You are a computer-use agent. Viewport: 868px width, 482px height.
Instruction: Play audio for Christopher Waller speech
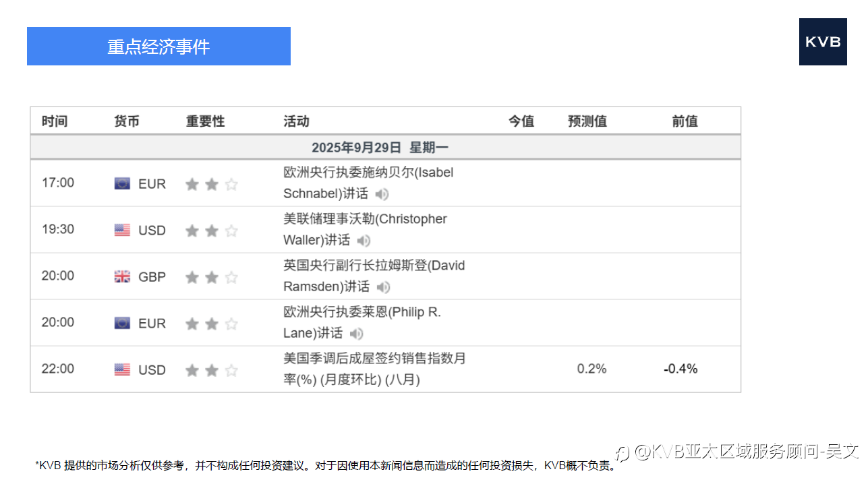364,241
